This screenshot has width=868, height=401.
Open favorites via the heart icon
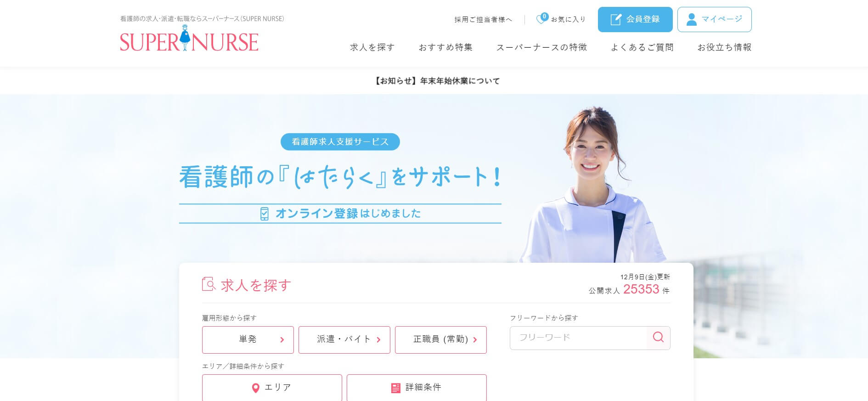click(542, 19)
